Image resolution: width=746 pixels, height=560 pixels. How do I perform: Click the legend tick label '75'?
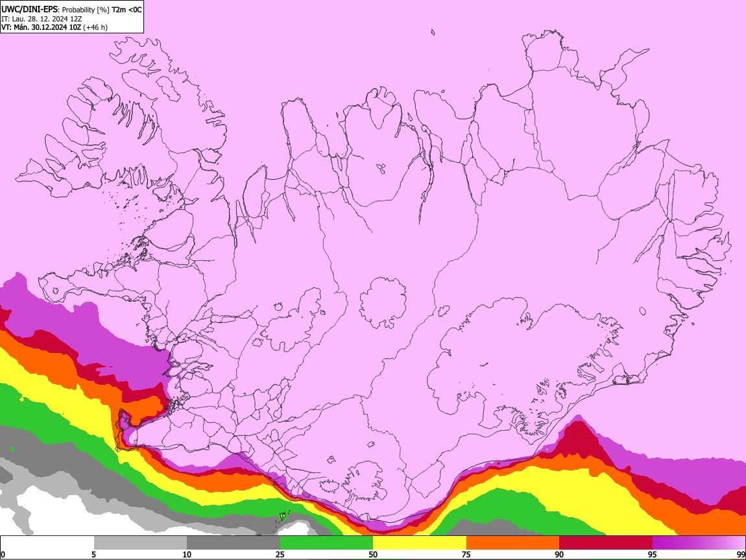466,554
